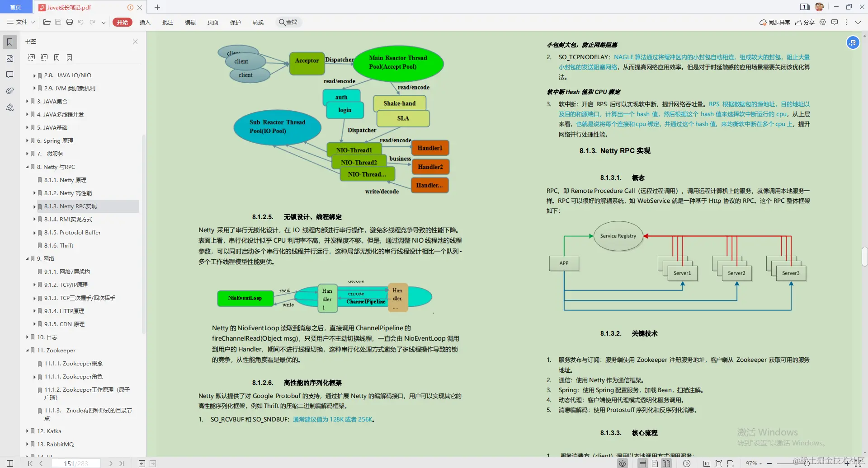Open the image panel in the left sidebar

9,58
